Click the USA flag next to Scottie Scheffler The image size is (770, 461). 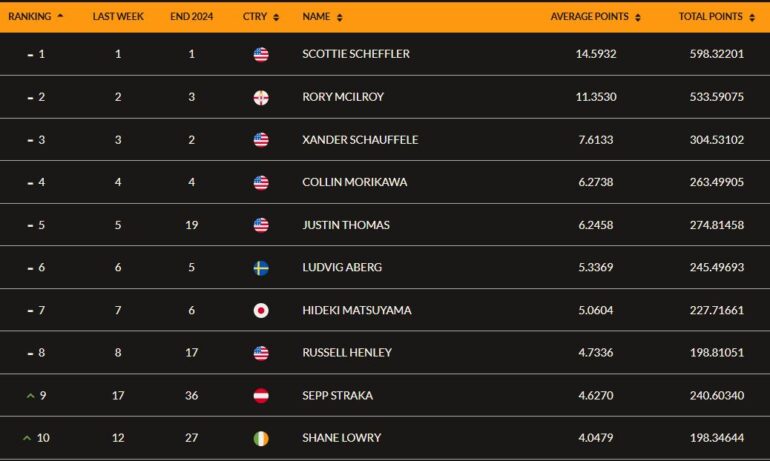click(261, 54)
